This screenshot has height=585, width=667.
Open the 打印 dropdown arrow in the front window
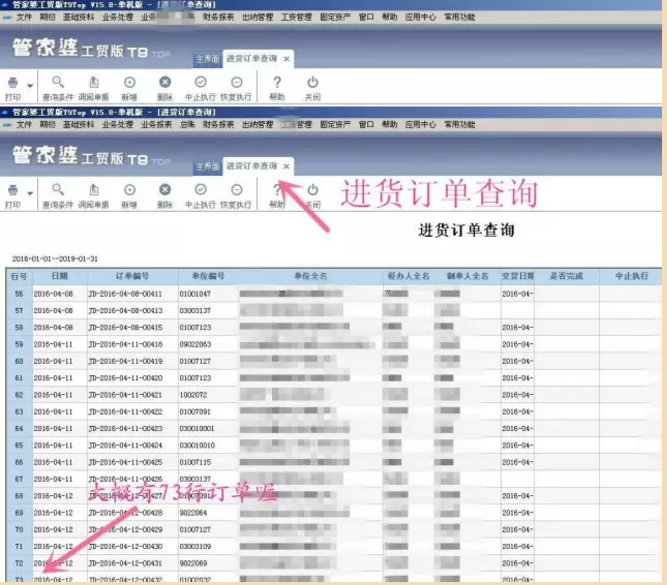click(x=30, y=193)
